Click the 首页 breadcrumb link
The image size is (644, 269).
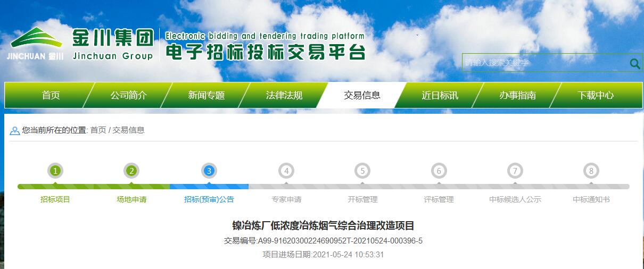tap(98, 130)
